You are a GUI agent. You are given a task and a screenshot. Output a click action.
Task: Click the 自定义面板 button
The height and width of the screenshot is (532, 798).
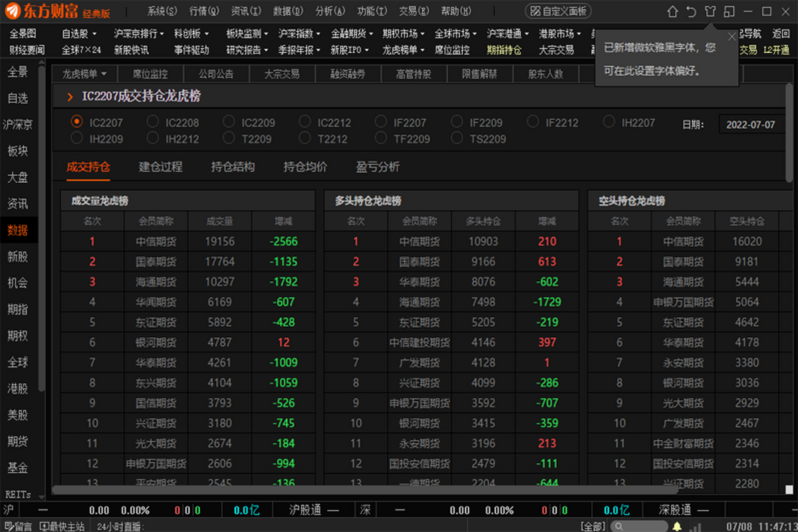[558, 11]
